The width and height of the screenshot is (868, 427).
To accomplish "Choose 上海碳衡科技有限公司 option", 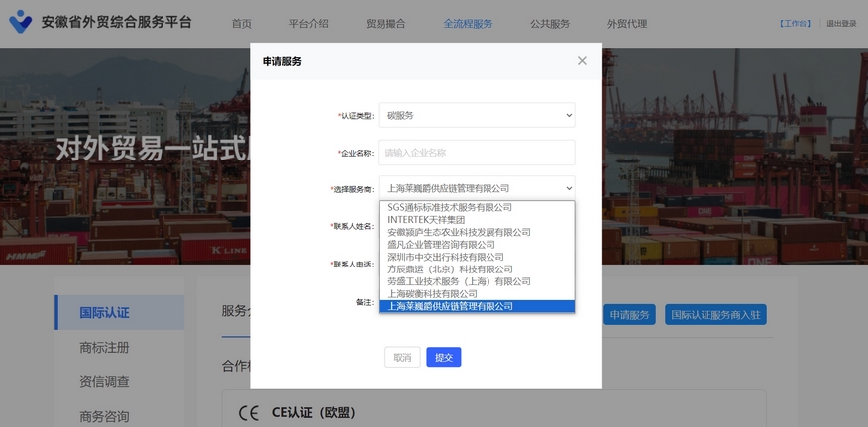I will tap(477, 293).
